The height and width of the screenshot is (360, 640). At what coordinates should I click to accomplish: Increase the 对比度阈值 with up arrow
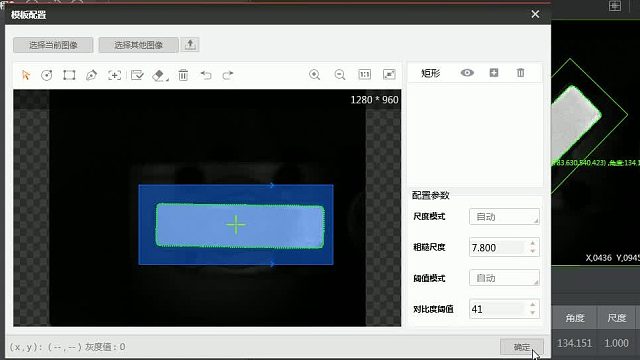pos(533,305)
